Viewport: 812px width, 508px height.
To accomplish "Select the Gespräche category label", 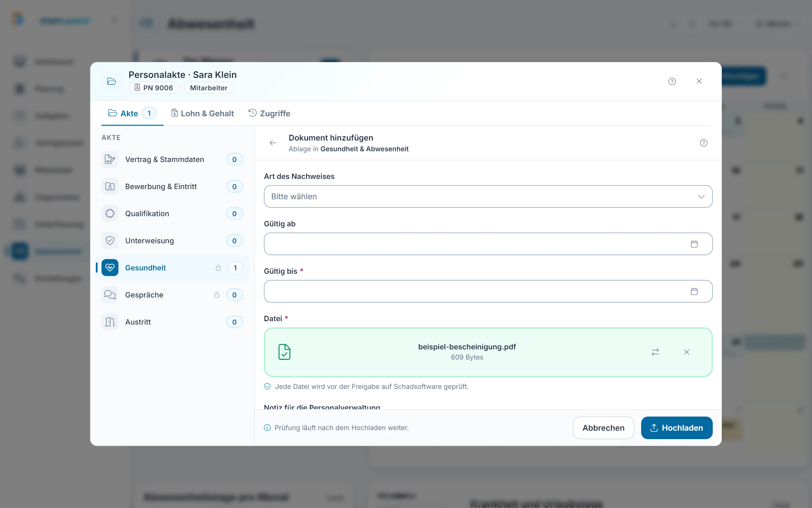I will coord(144,295).
